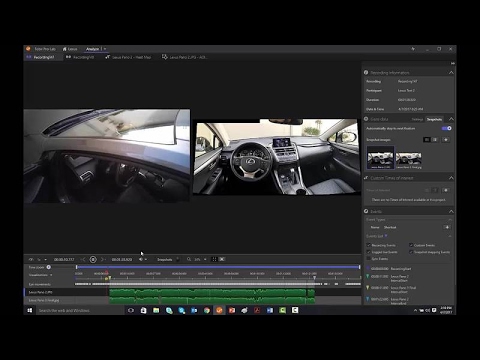The height and width of the screenshot is (360, 480).
Task: Add a new custom Time of Interest
Action: 446,190
